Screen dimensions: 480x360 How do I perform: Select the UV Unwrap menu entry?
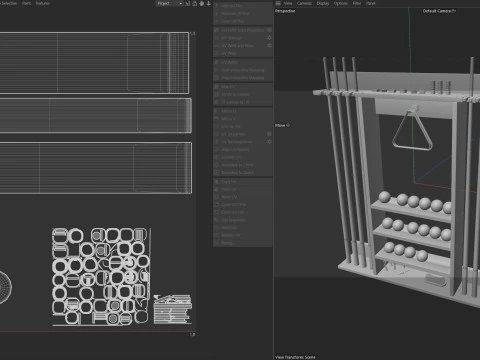243,38
